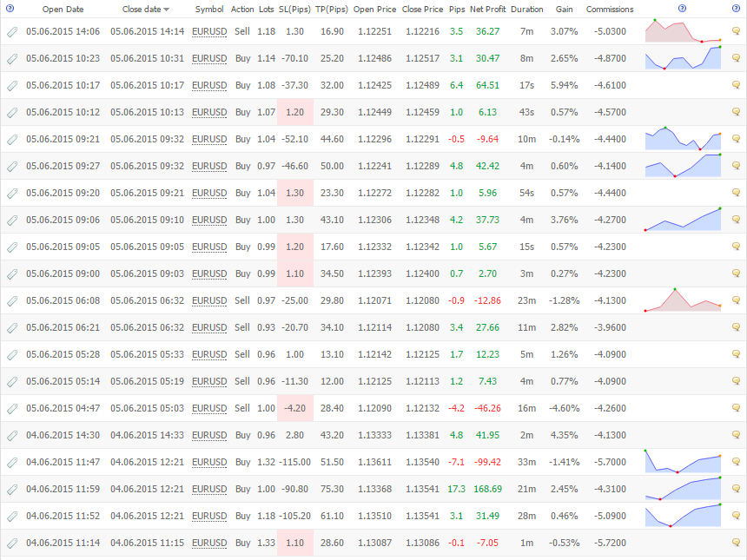The width and height of the screenshot is (747, 560).
Task: Open the comment bubble for the 30.47 profit trade
Action: (736, 58)
